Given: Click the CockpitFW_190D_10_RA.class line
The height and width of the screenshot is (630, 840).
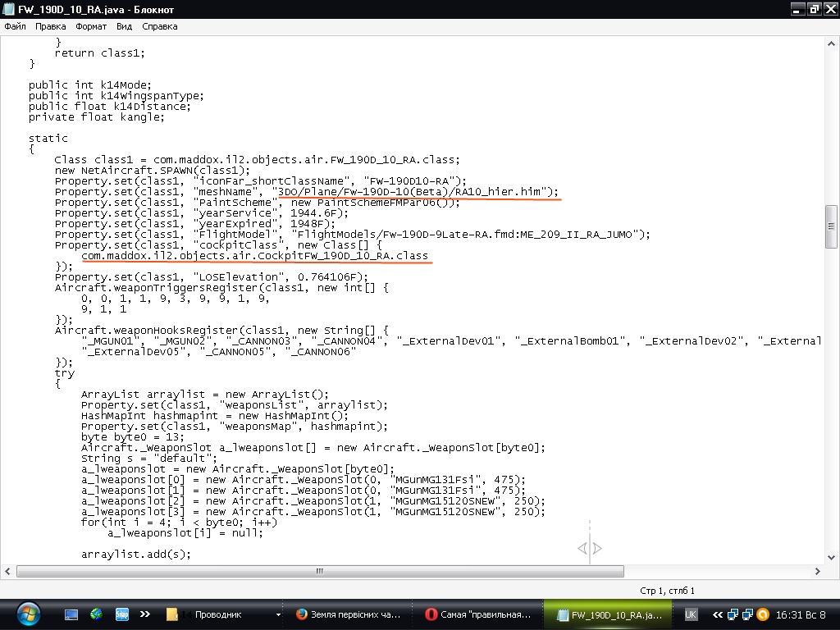Looking at the screenshot, I should tap(255, 256).
